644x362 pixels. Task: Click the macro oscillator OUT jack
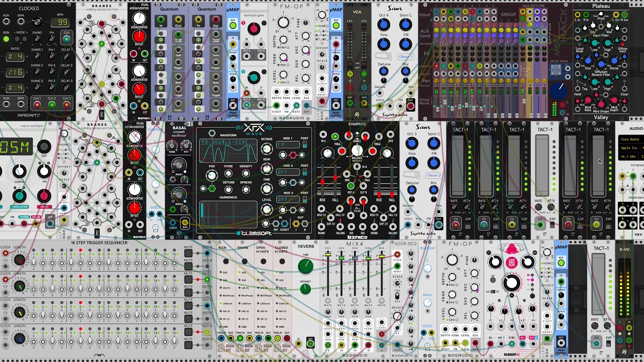(x=50, y=224)
